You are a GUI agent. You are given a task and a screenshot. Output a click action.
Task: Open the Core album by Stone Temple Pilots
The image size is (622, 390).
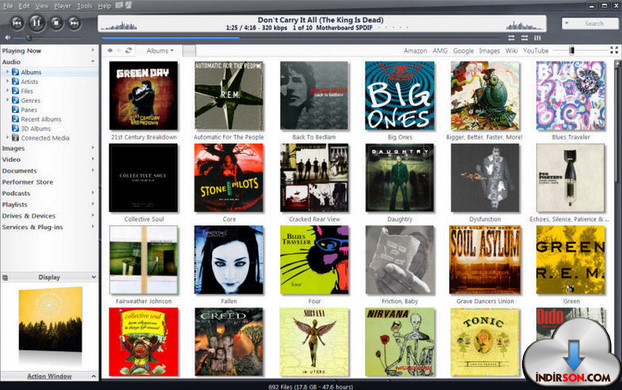coord(229,178)
